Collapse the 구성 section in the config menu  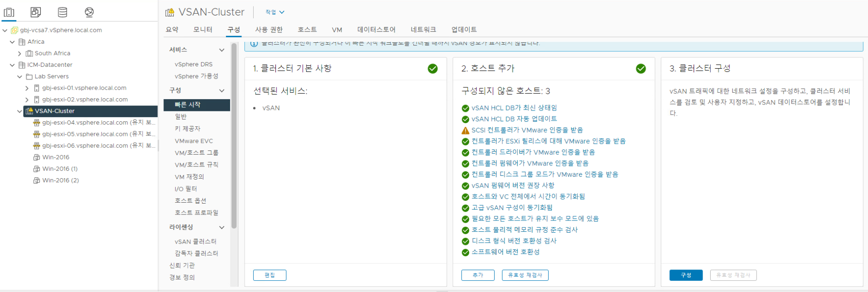[222, 91]
